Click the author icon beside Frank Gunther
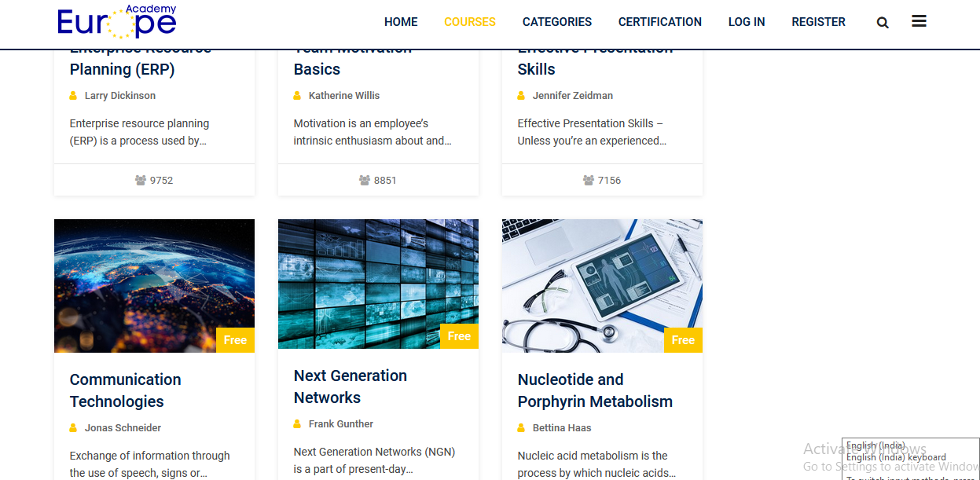Viewport: 980px width, 480px height. tap(298, 423)
